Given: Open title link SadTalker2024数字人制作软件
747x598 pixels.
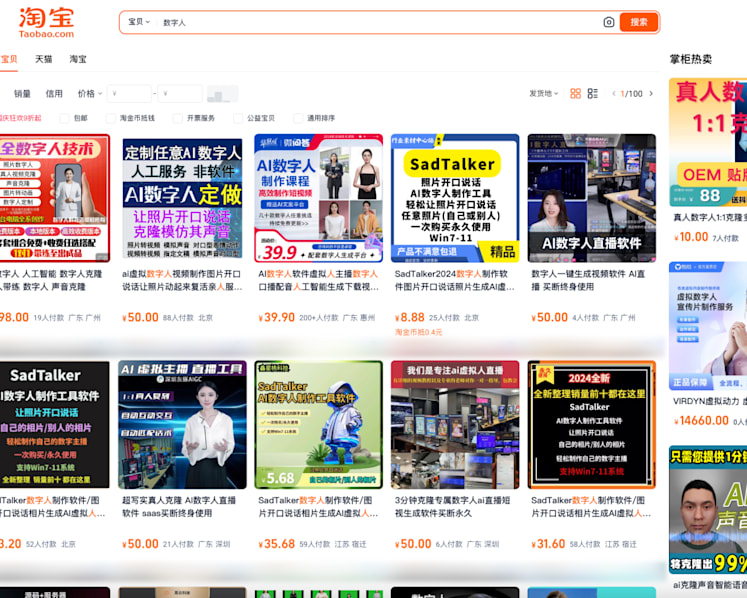Looking at the screenshot, I should click(x=454, y=280).
